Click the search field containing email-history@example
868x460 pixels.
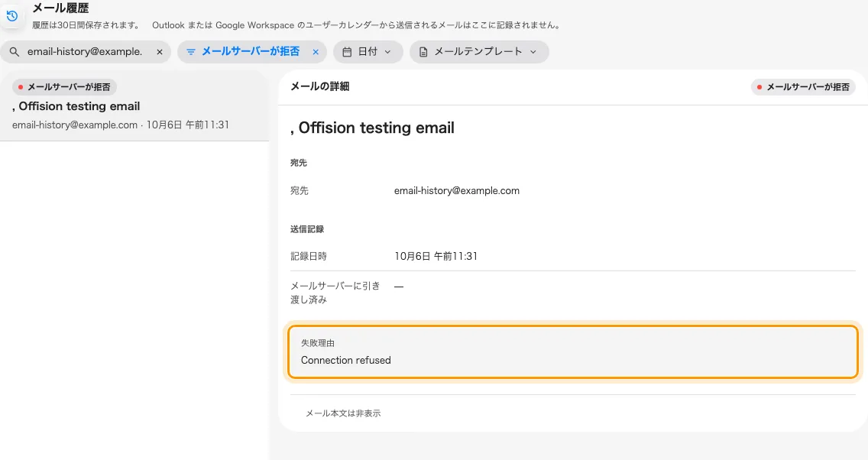[x=86, y=51]
